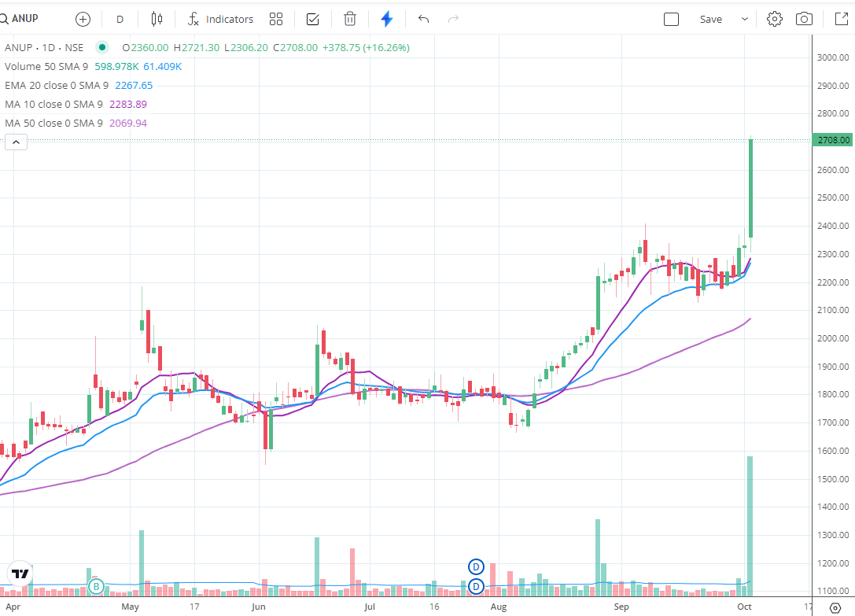Toggle ANUP series visibility green dot
Screen dimensions: 855x616
[x=102, y=47]
